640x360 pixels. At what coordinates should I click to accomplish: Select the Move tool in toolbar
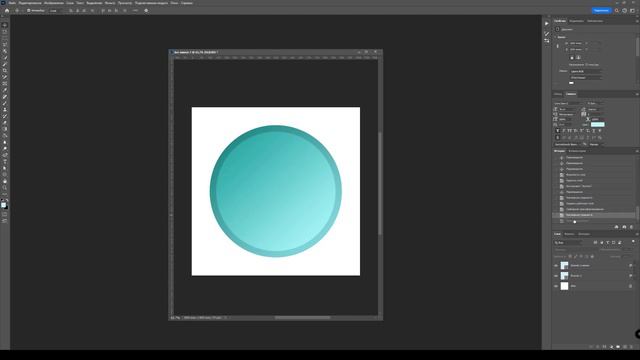pos(5,25)
